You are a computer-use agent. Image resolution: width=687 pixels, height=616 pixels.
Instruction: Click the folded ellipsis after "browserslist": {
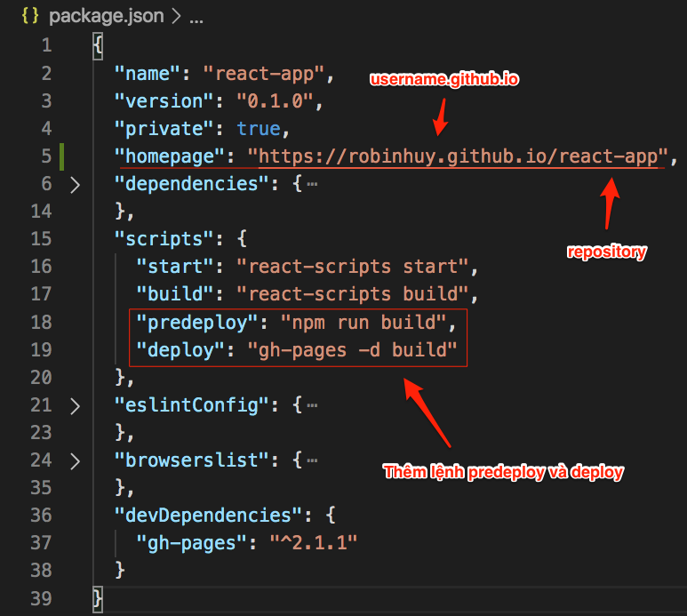(312, 461)
